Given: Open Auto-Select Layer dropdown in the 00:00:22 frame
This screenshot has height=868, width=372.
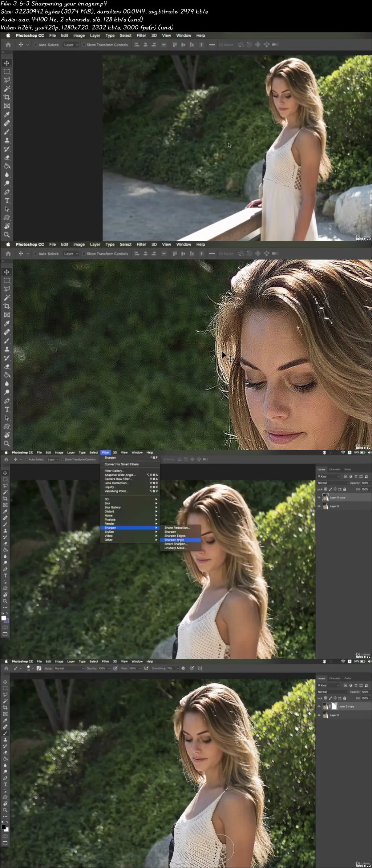Looking at the screenshot, I should [71, 45].
